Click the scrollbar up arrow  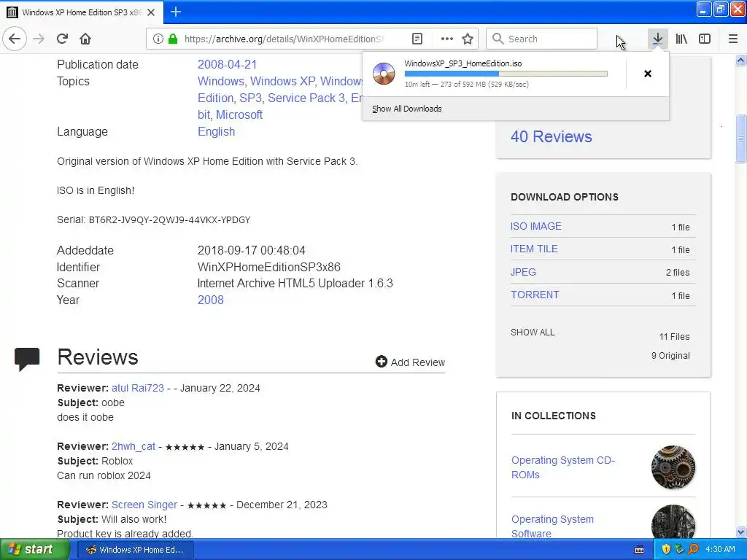740,61
